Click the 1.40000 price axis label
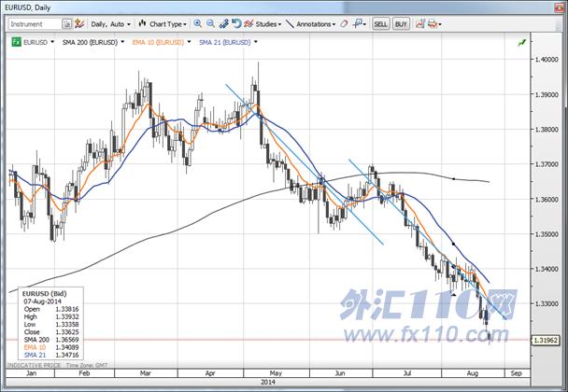The height and width of the screenshot is (392, 568). tap(547, 59)
